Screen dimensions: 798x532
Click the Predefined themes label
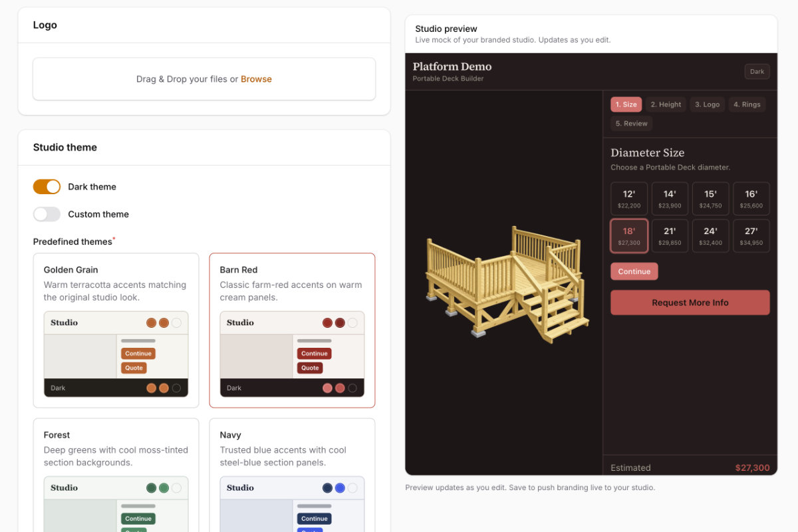point(72,241)
